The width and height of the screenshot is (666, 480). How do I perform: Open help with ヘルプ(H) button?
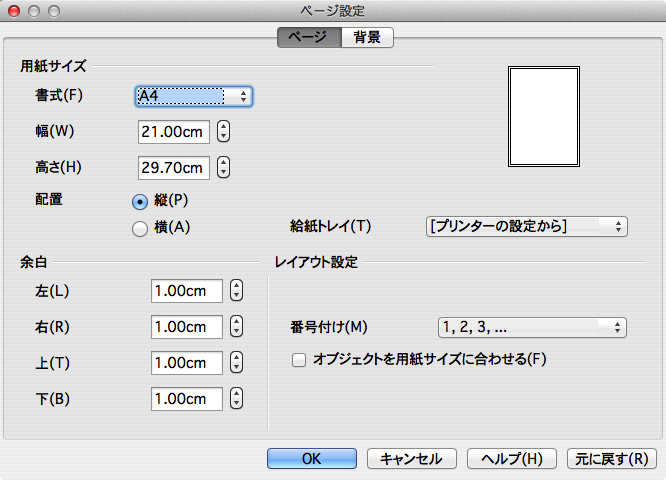[512, 459]
